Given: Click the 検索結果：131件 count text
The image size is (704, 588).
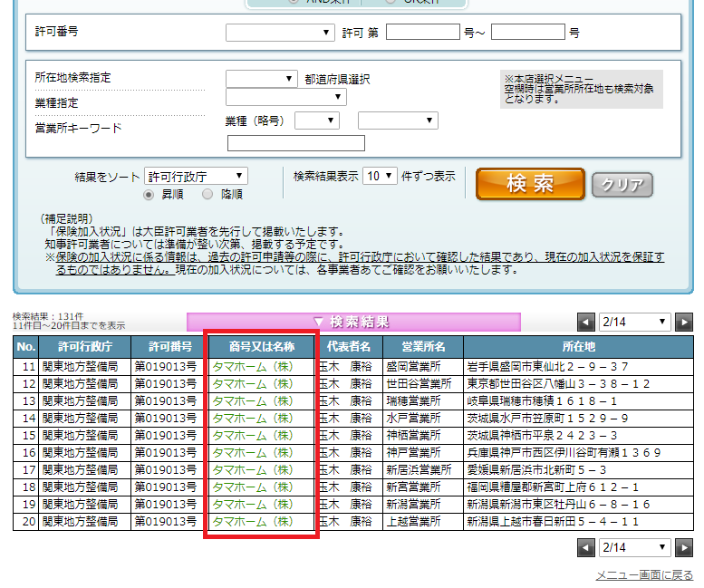Looking at the screenshot, I should pos(48,316).
